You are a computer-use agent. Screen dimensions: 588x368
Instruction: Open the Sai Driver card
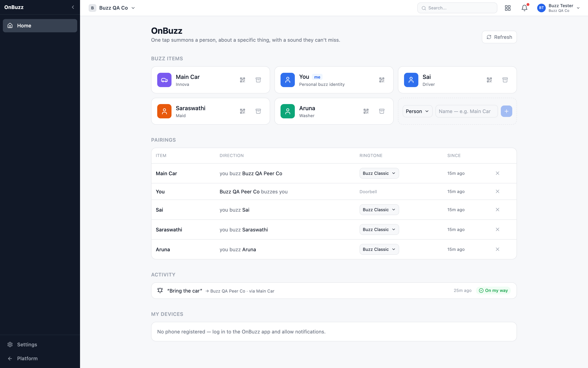pos(457,80)
